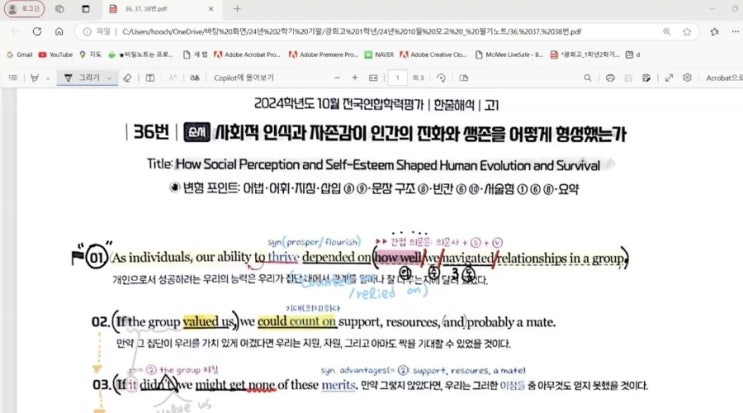Click the document title line beginning 'Title: How Social Perception'
This screenshot has height=413, width=743.
coord(373,165)
